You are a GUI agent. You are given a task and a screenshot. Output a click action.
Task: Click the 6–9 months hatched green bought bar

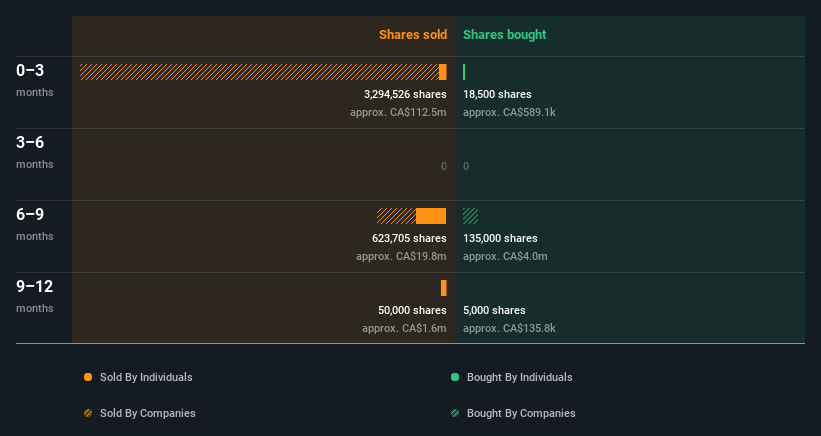(471, 216)
